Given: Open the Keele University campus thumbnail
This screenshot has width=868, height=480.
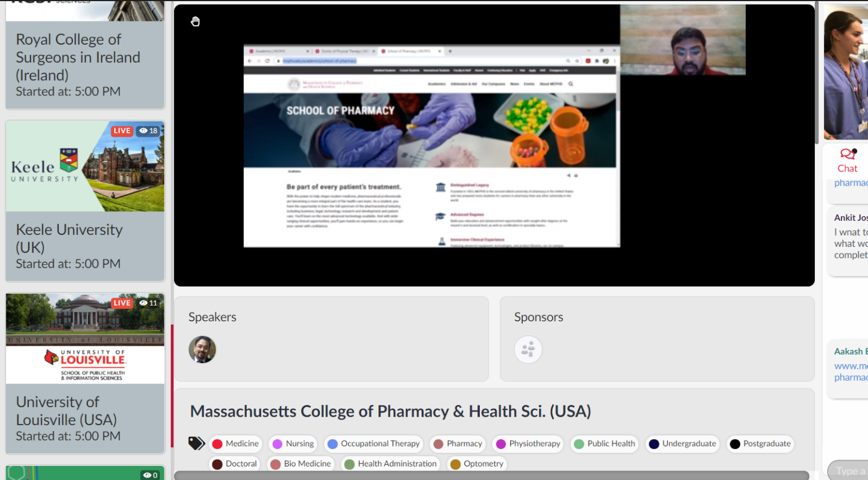Looking at the screenshot, I should coord(85,167).
